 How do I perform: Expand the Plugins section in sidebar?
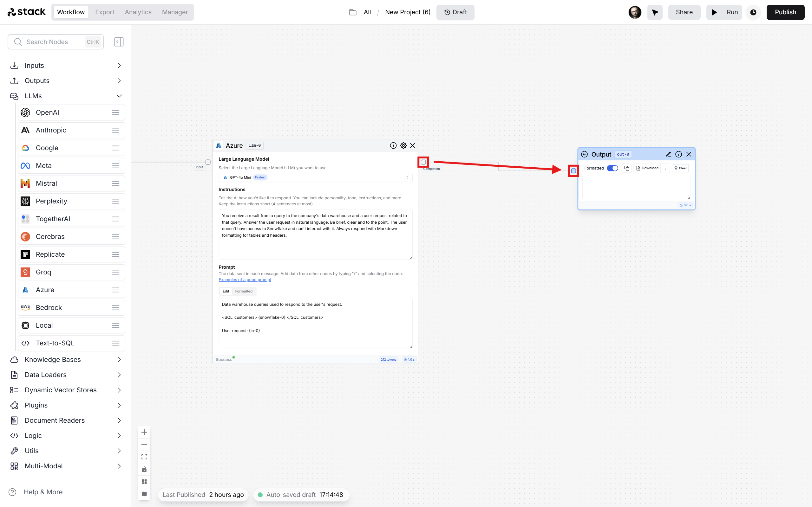(x=119, y=405)
